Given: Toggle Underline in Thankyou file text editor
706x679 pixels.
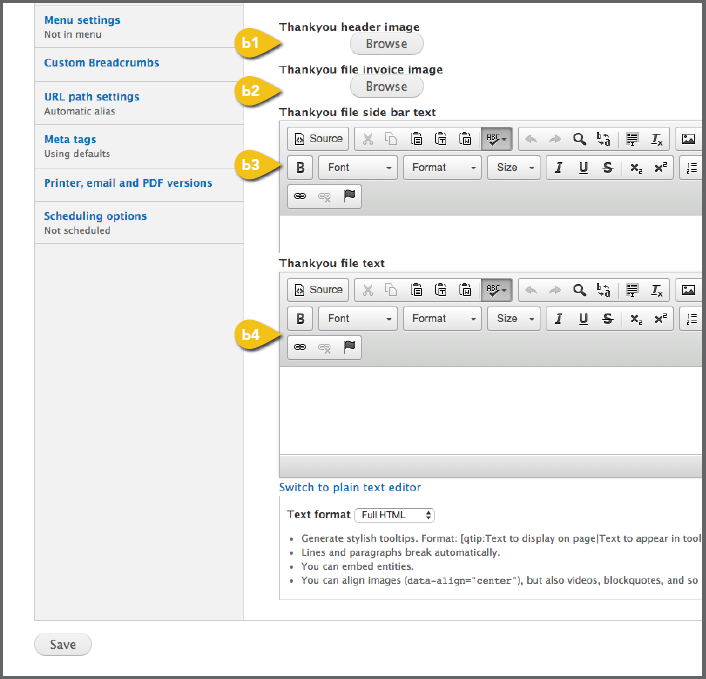Looking at the screenshot, I should (583, 319).
